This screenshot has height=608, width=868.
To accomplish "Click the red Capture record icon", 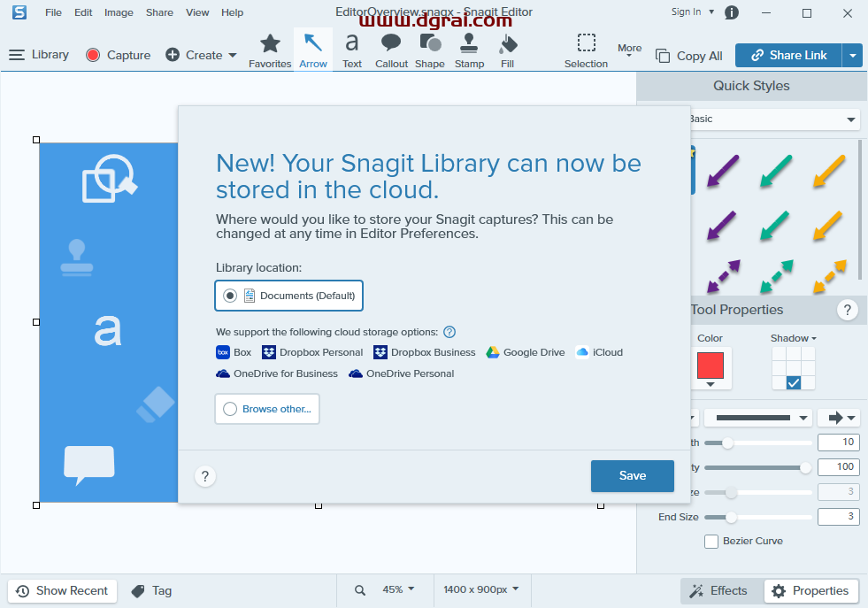I will 92,55.
